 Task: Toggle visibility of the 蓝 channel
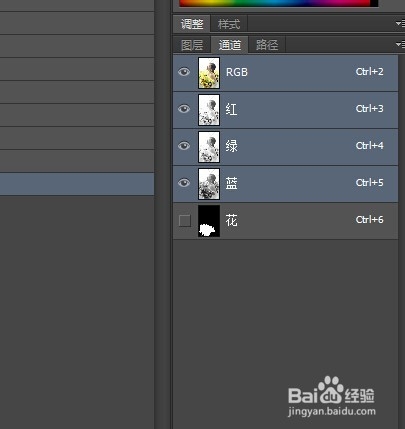point(184,183)
